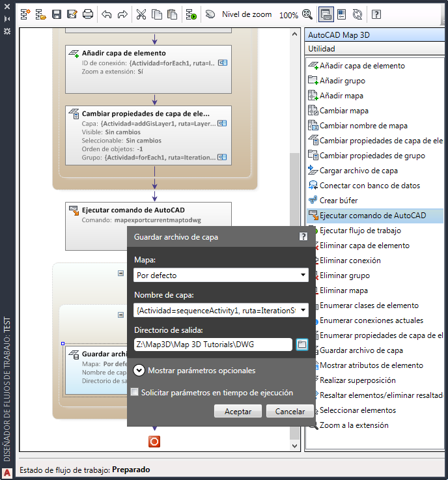This screenshot has height=480, width=448.
Task: Click the auto-hide pin on the palette bar
Action: [x=7, y=19]
